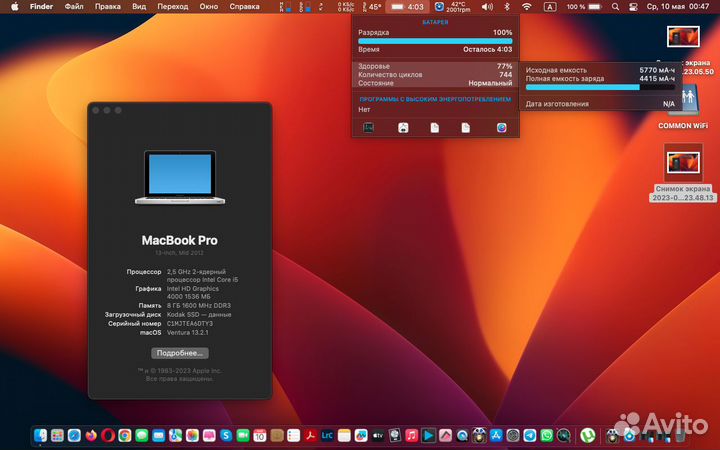The image size is (720, 450).
Task: Open Calendar from the Dock
Action: coord(260,435)
